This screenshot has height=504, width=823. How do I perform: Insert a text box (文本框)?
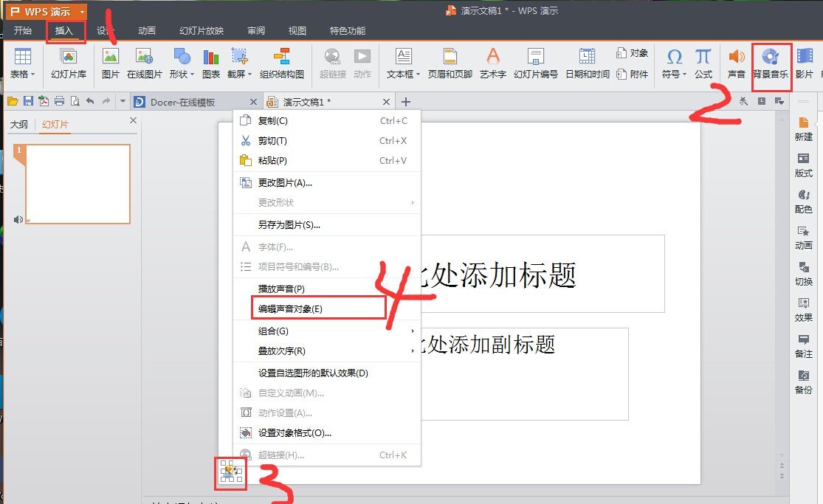click(x=404, y=63)
